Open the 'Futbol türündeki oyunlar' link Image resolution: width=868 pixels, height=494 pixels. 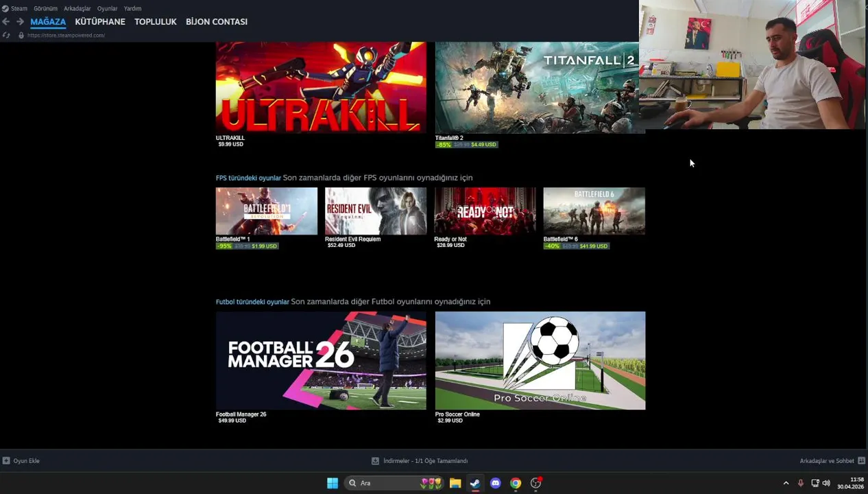[252, 302]
